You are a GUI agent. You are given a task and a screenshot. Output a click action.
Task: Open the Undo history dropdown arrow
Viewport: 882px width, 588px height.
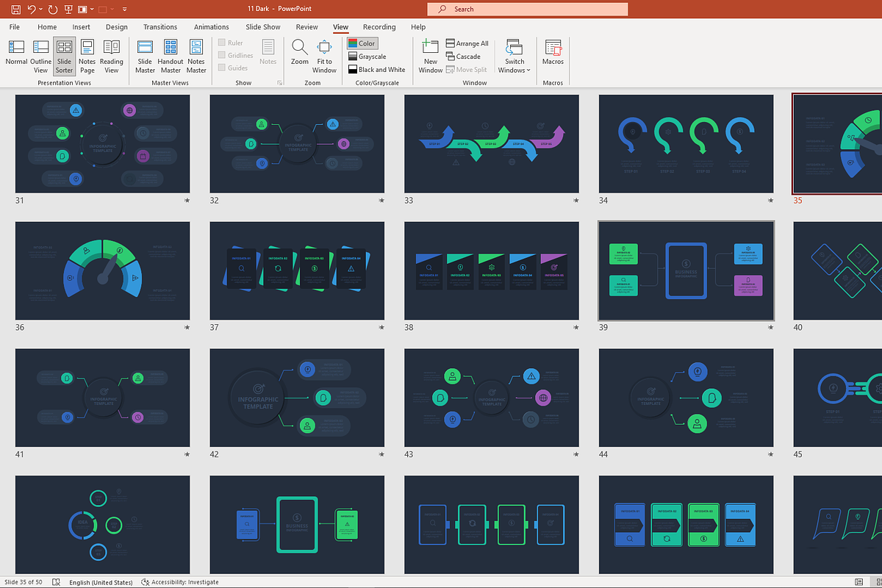(x=40, y=10)
